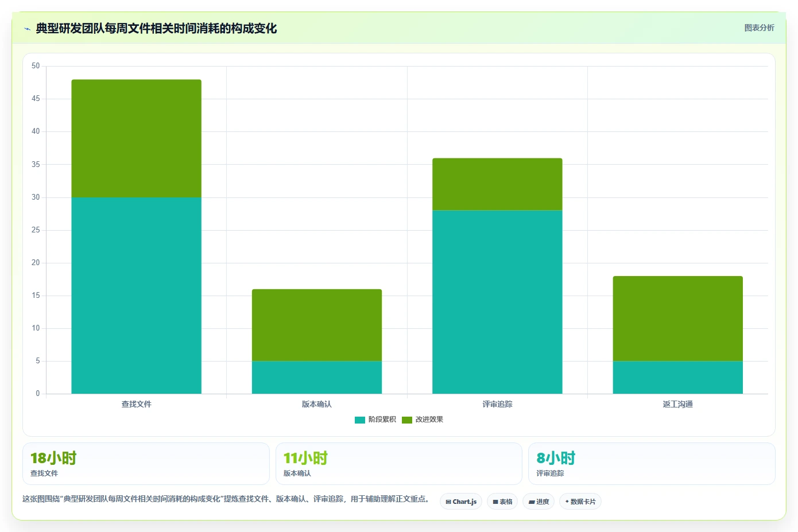Click the green segment of 评审追踪 bar
The height and width of the screenshot is (532, 798).
point(497,184)
